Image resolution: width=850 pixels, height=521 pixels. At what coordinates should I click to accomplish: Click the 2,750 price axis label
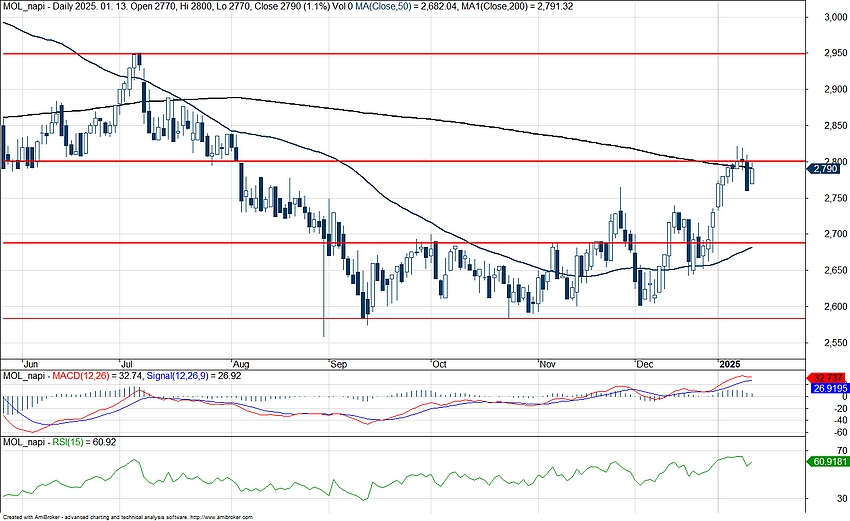(834, 198)
